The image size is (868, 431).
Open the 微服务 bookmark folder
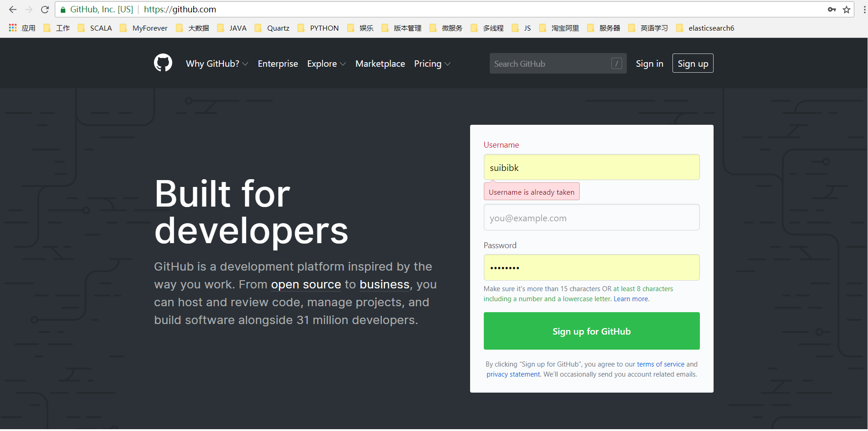click(446, 28)
